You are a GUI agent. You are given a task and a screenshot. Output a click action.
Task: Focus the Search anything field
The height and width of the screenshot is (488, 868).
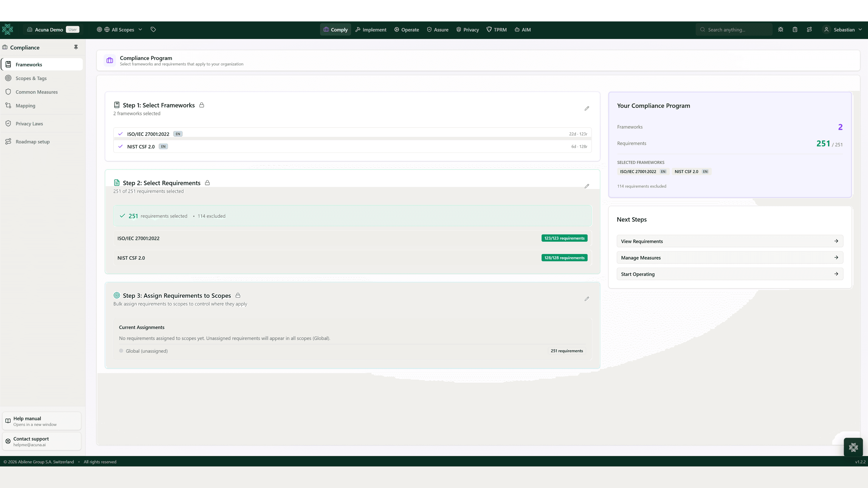pyautogui.click(x=734, y=30)
